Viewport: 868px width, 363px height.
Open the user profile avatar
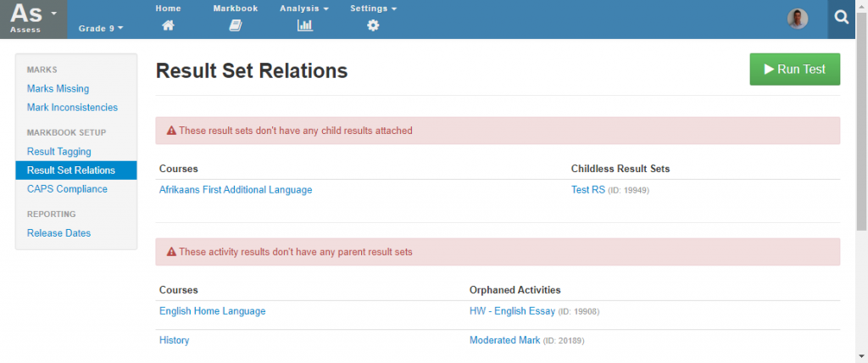point(797,19)
